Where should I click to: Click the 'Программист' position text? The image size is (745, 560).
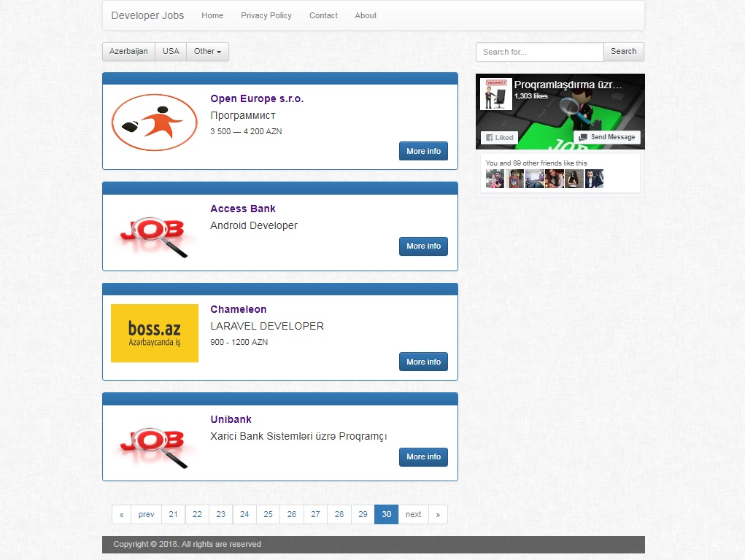coord(243,115)
